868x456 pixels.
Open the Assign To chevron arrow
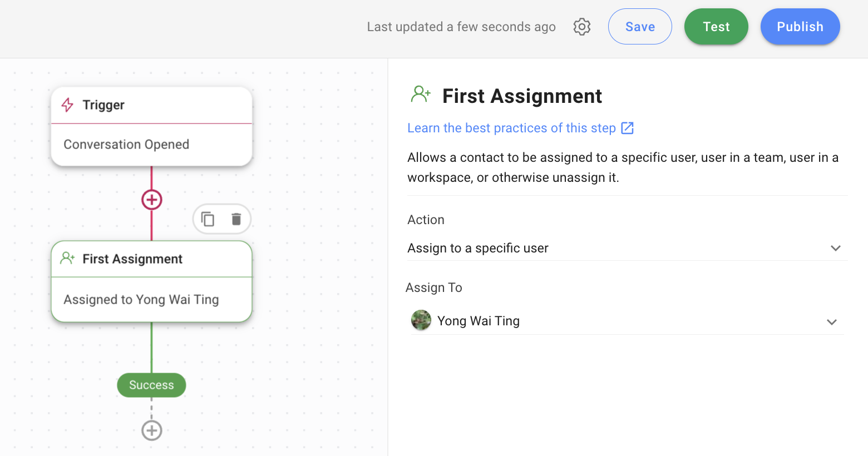coord(832,322)
